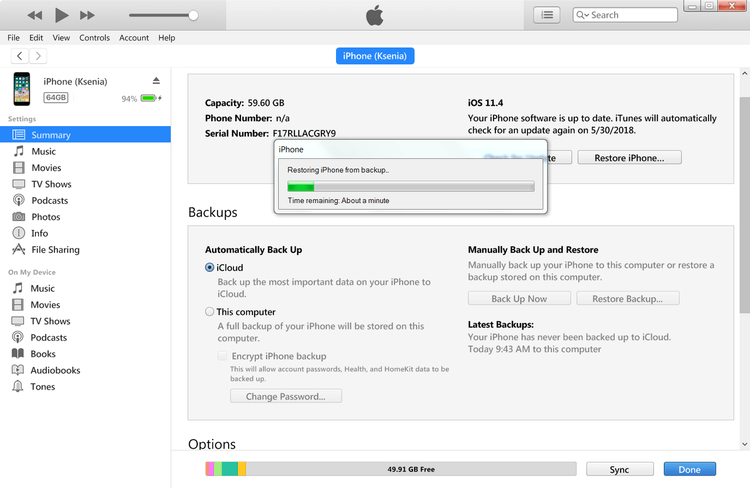Open the list view icon near search
This screenshot has height=488, width=750.
point(547,15)
